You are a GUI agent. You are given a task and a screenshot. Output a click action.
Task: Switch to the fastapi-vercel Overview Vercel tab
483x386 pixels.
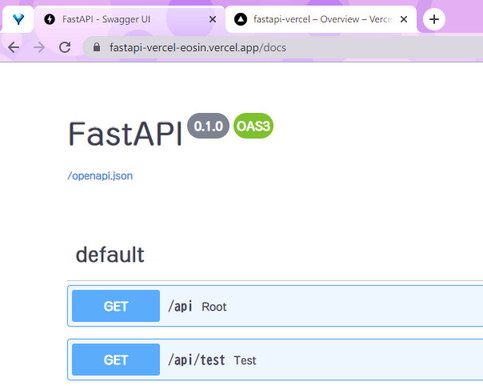pyautogui.click(x=321, y=19)
